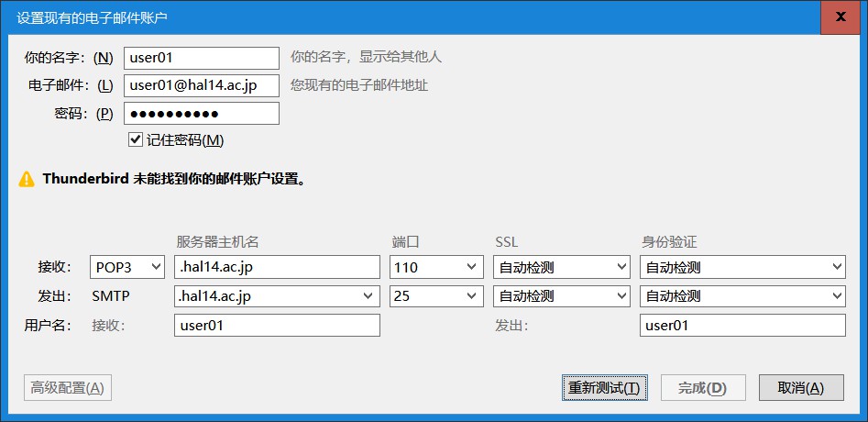Image resolution: width=868 pixels, height=422 pixels.
Task: Click the hint text 您现有的电子邮件地址
Action: (359, 86)
